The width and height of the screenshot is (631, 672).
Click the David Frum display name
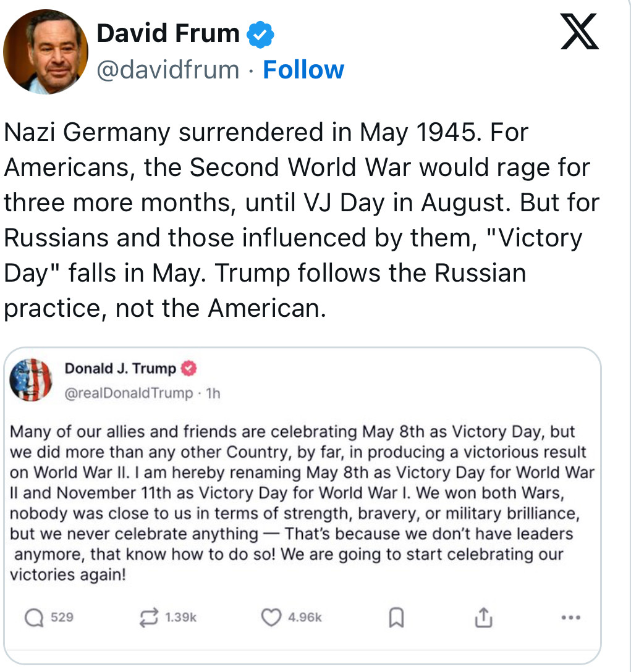pyautogui.click(x=168, y=33)
